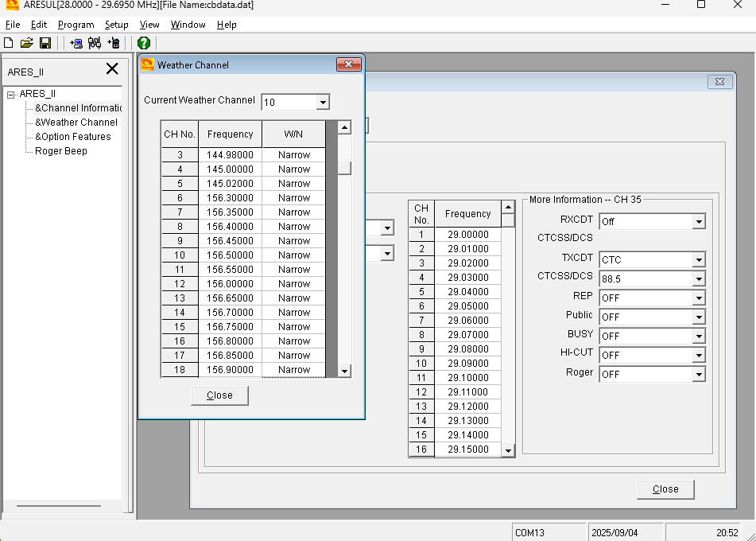Close the Weather Channel dialog with red X
Viewport: 756px width, 541px height.
(349, 64)
